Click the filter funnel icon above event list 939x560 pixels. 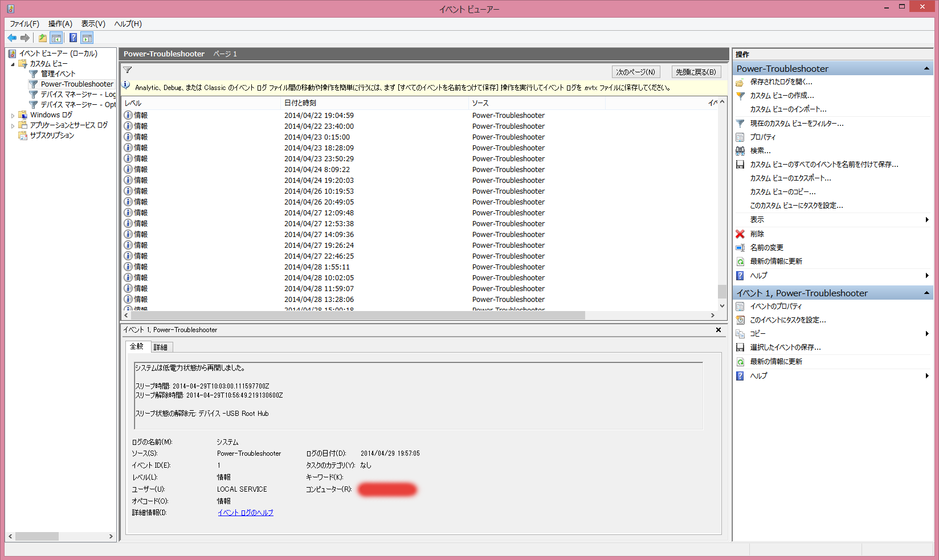coord(128,71)
